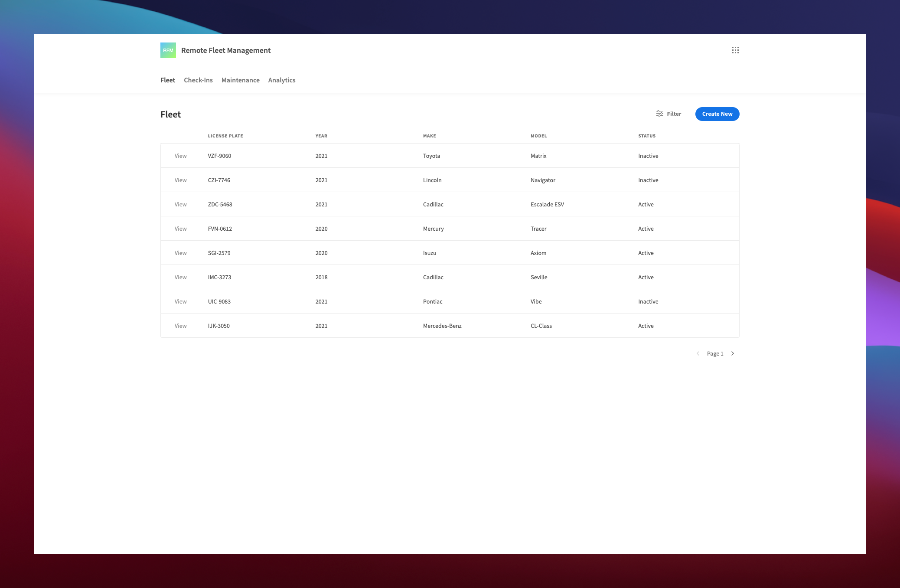Viewport: 900px width, 588px height.
Task: View details for Cadillac Seville IMC-3273
Action: [180, 277]
